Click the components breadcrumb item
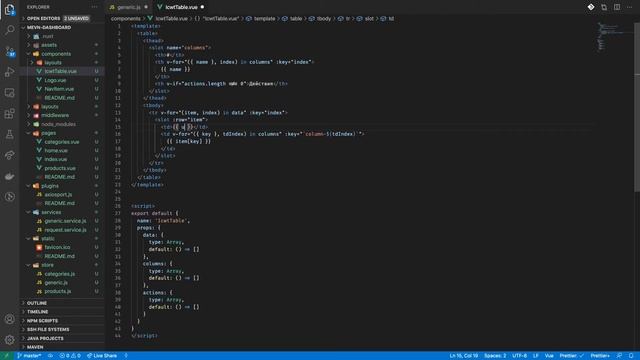 (x=126, y=18)
